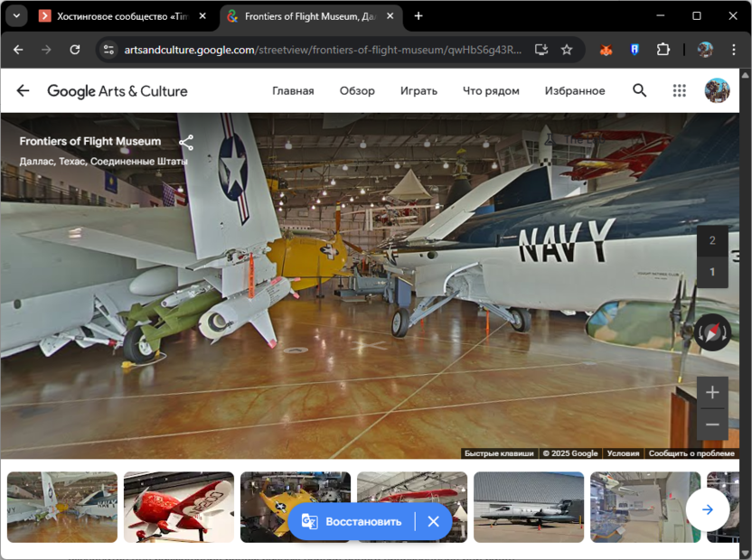Open the Главная menu item
The width and height of the screenshot is (752, 560).
[x=293, y=90]
